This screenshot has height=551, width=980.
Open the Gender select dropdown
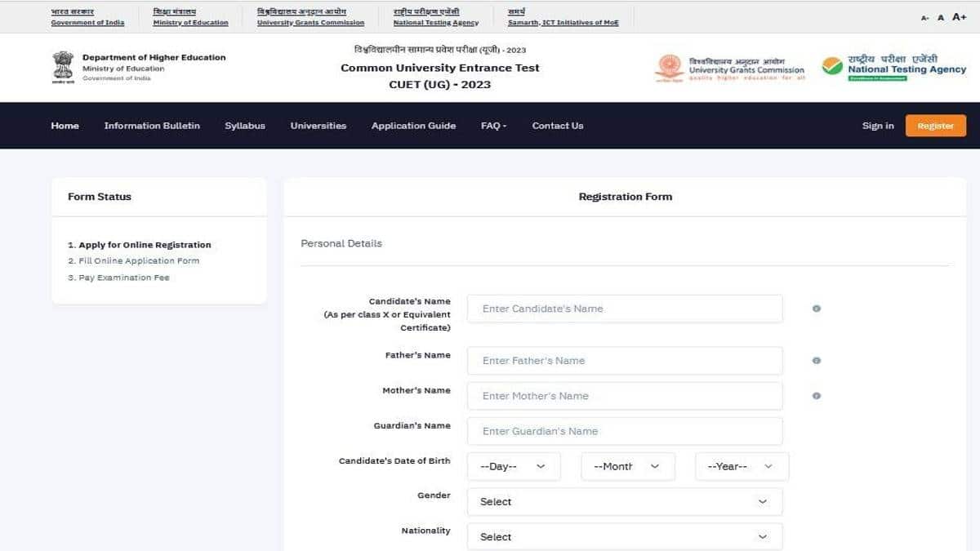625,501
